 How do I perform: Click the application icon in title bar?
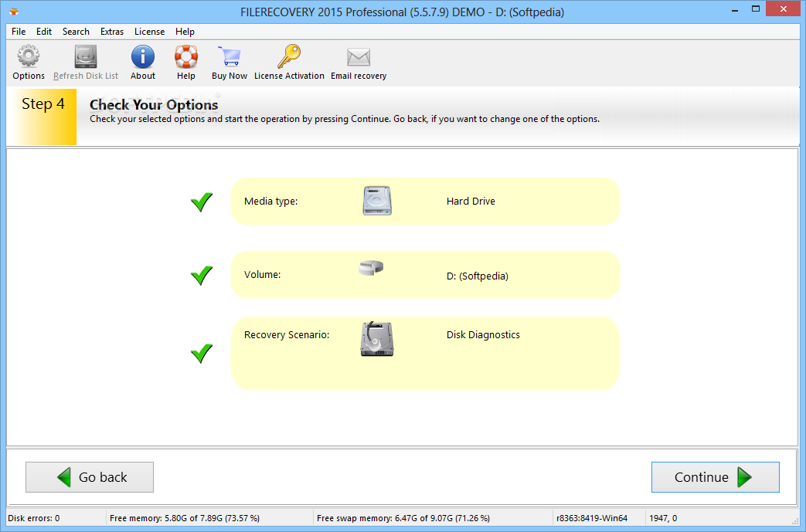tap(14, 12)
